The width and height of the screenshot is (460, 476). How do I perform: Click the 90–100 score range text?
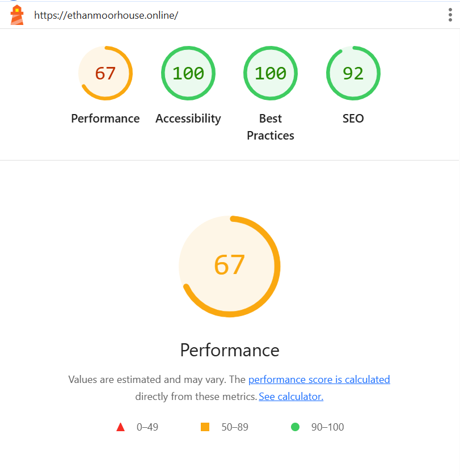click(328, 427)
